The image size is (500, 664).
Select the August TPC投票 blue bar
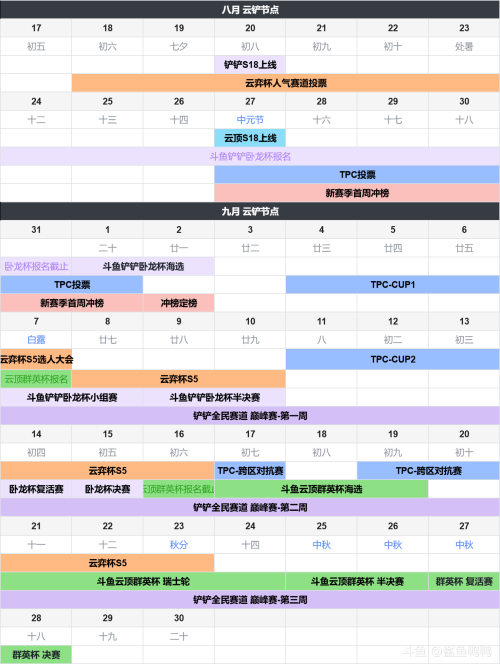357,175
